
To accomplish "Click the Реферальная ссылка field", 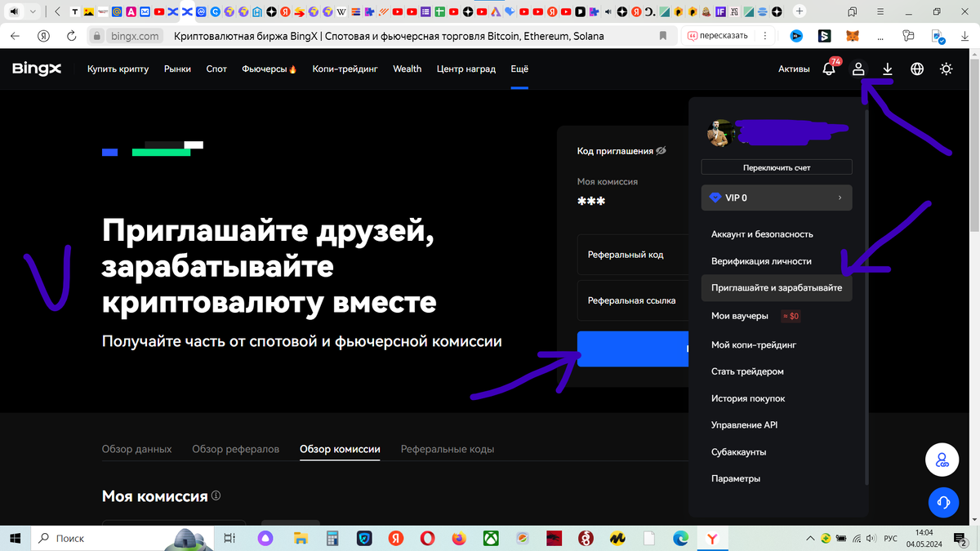I will (633, 300).
